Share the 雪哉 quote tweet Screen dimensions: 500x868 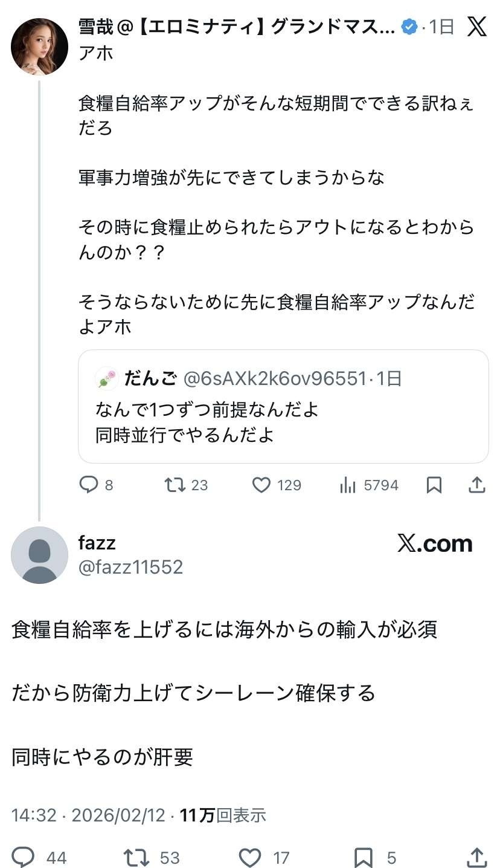[477, 485]
